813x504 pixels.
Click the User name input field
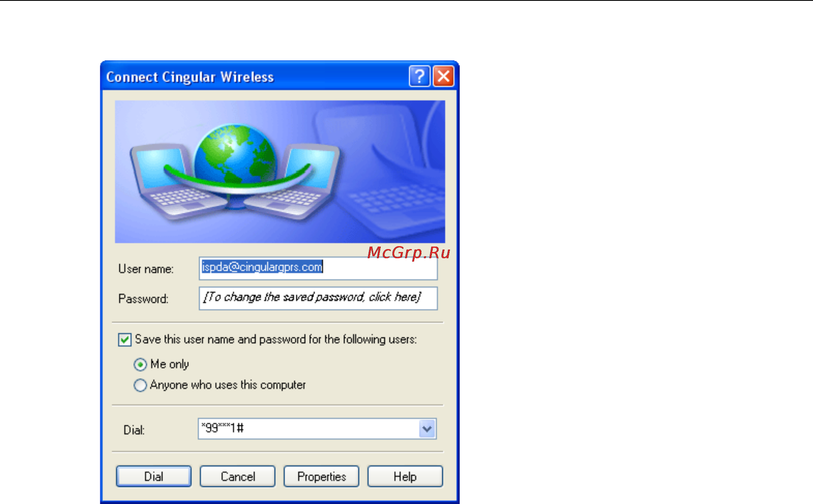click(318, 268)
